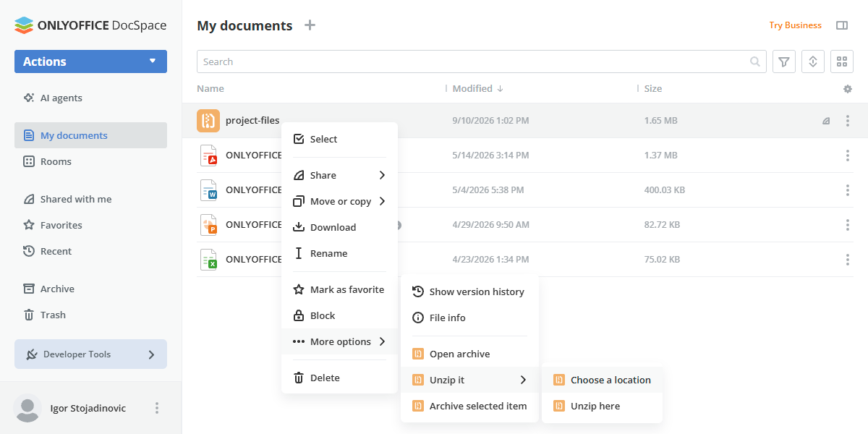
Task: Click Igor Stojadinovic avatar
Action: tap(27, 408)
